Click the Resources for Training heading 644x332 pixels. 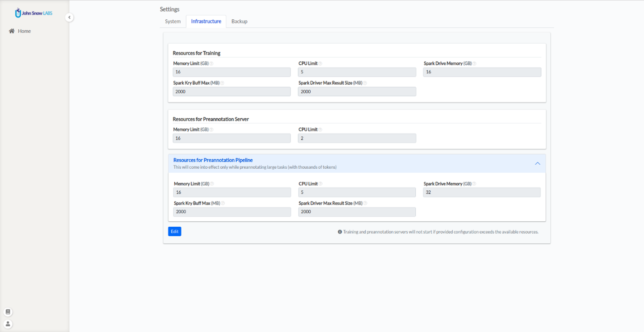[197, 53]
